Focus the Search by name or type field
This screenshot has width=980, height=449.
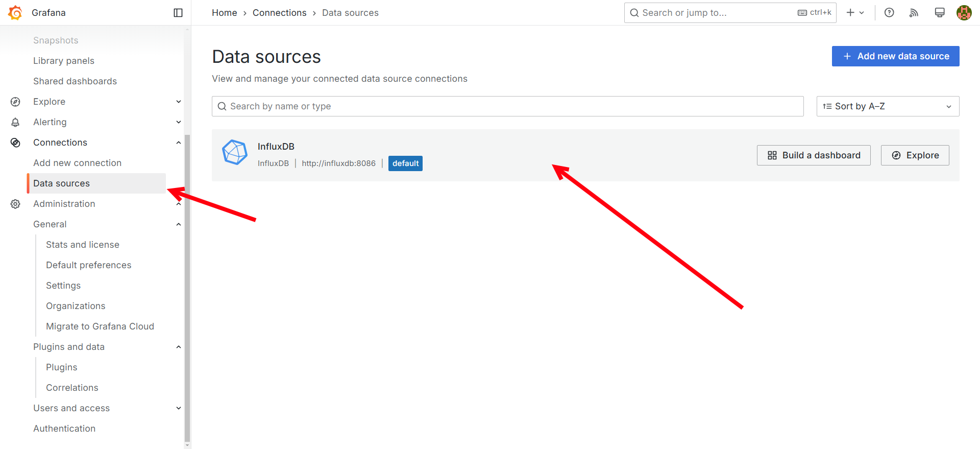(507, 106)
